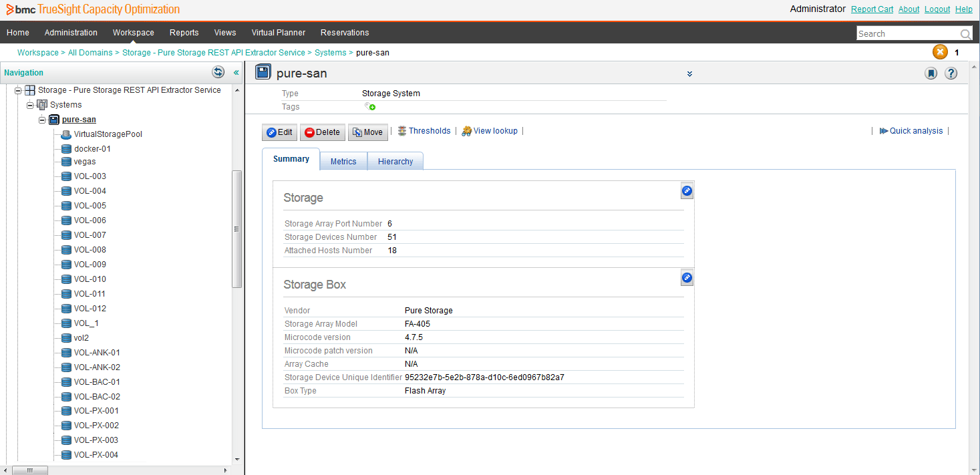Open the Views menu
980x475 pixels.
(x=225, y=33)
